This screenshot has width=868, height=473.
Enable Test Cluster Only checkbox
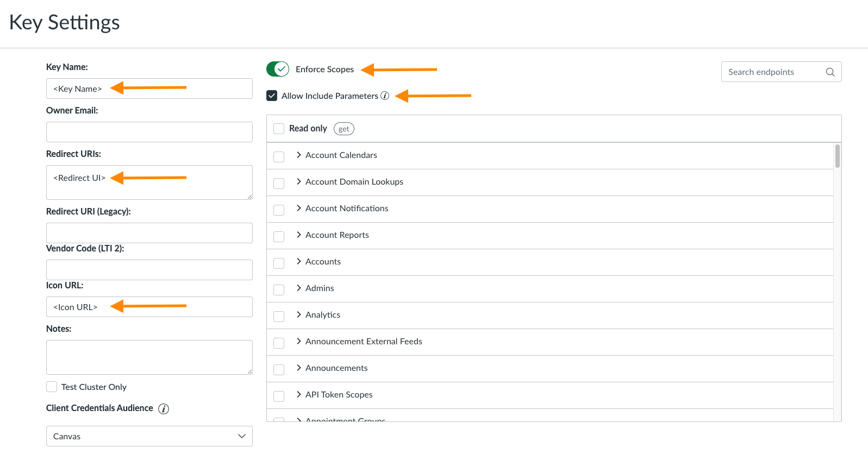tap(52, 387)
